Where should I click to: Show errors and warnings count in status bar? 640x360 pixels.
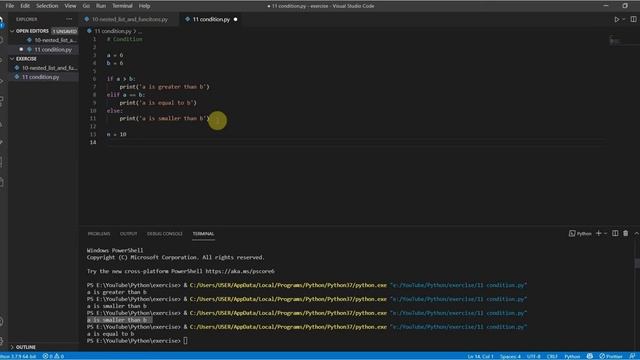[53, 356]
